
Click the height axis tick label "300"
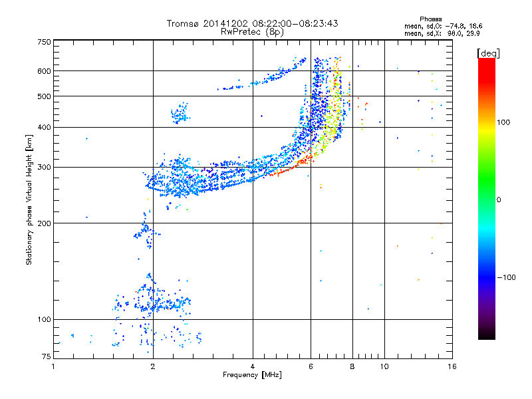45,168
